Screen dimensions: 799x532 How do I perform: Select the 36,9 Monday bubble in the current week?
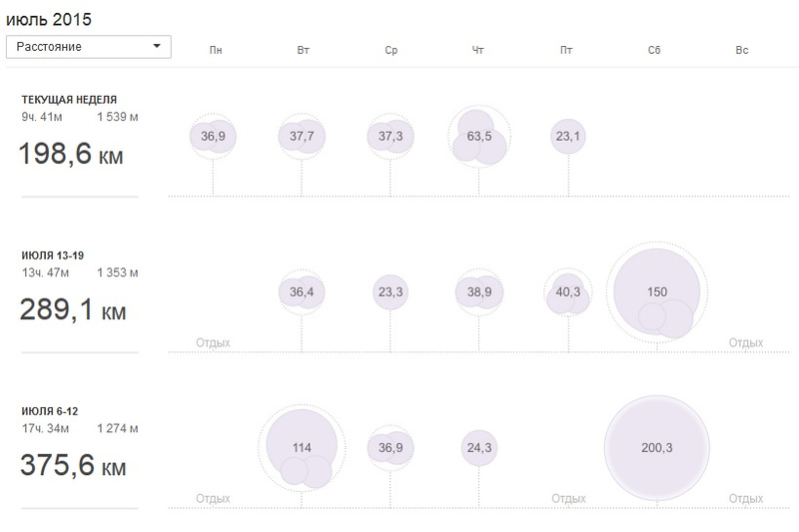213,137
